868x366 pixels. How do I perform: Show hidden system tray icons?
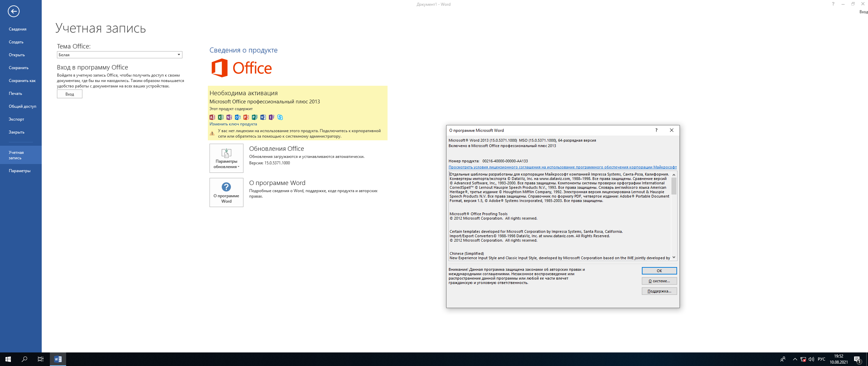tap(795, 359)
